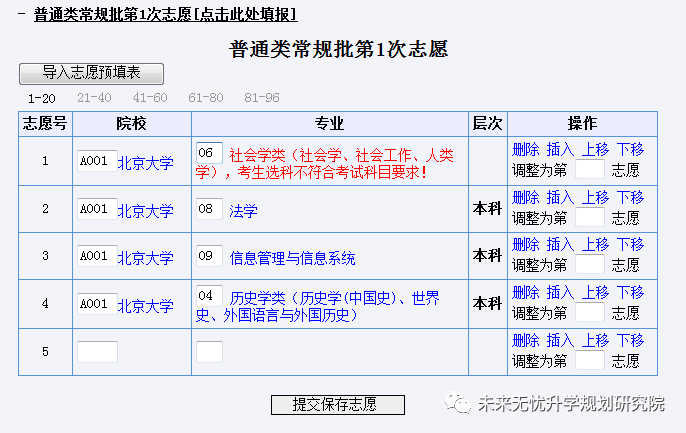Focus the major code field containing 09

[x=209, y=255]
